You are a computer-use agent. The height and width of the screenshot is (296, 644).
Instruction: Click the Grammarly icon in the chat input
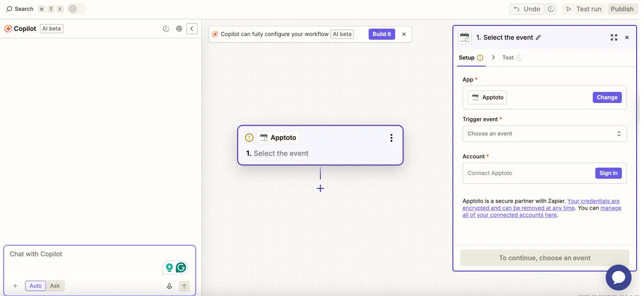(x=180, y=267)
